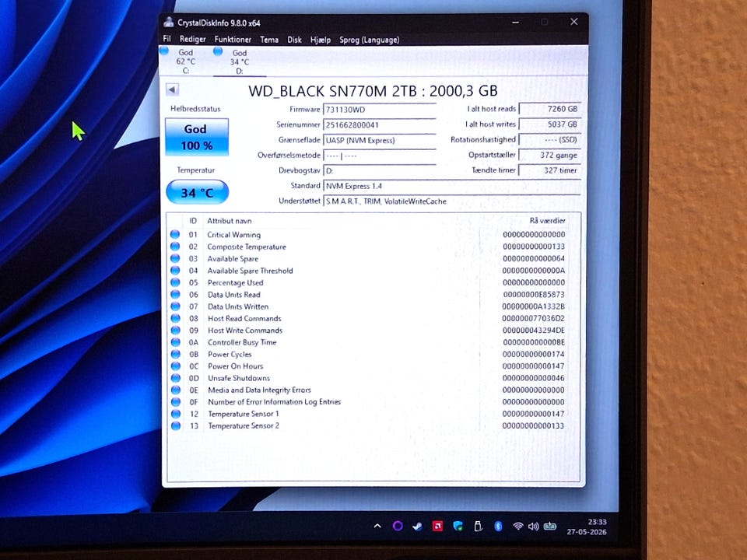Click the Rå værdier column header
The image size is (747, 560).
pyautogui.click(x=547, y=220)
